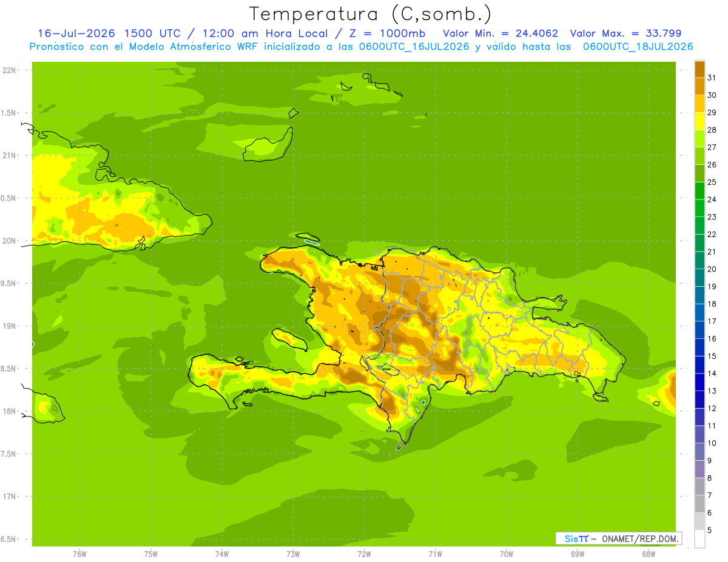The image size is (728, 562).
Task: Click the legend value label 31
Action: click(712, 78)
